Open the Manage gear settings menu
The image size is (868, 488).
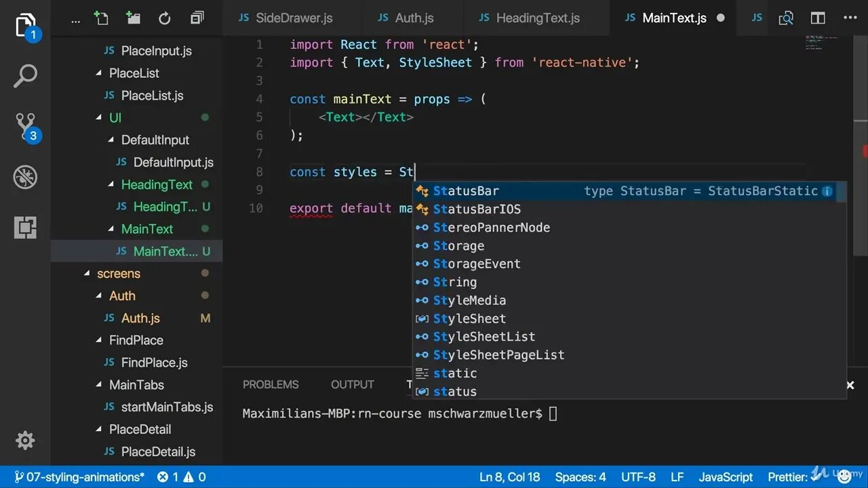pyautogui.click(x=25, y=441)
